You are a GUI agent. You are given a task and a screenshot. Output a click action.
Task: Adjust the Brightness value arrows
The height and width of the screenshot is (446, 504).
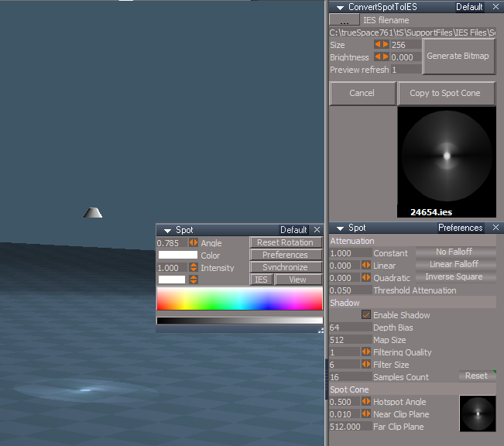pyautogui.click(x=382, y=57)
